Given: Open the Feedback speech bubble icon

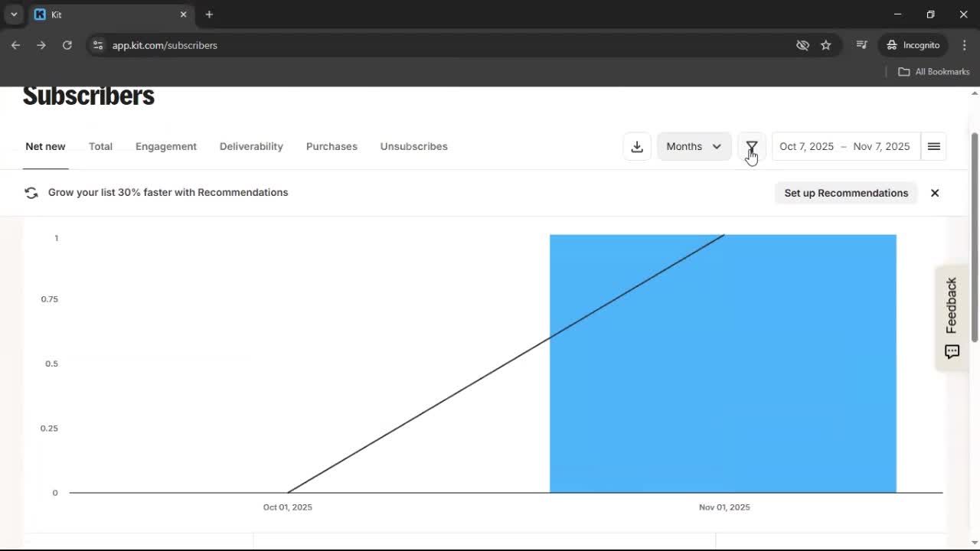Looking at the screenshot, I should click(952, 351).
